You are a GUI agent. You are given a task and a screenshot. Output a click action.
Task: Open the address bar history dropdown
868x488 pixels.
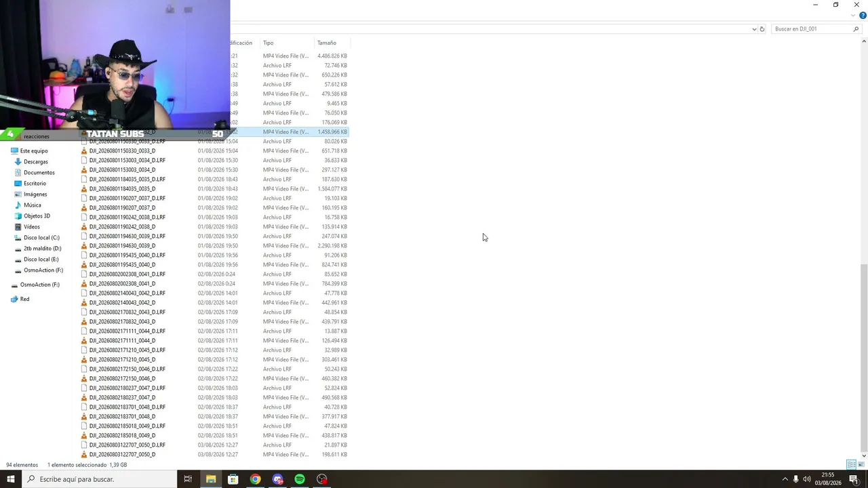754,29
